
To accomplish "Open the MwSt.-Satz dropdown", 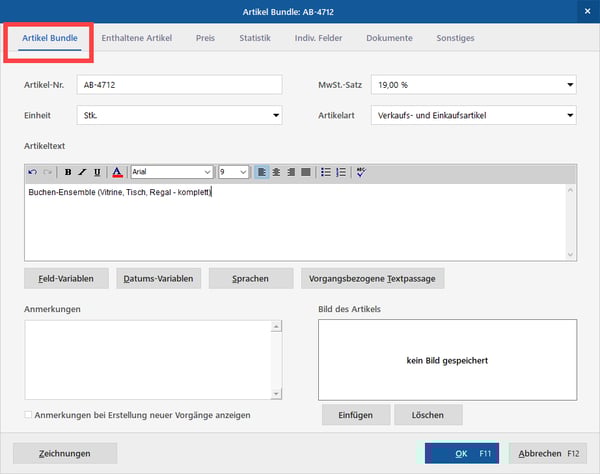I will (x=569, y=85).
